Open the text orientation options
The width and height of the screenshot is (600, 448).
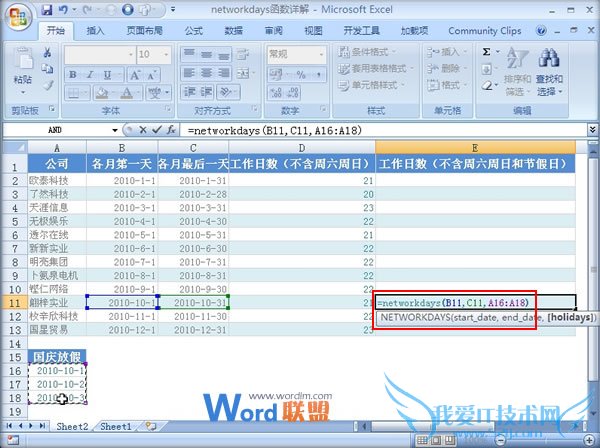pyautogui.click(x=226, y=92)
